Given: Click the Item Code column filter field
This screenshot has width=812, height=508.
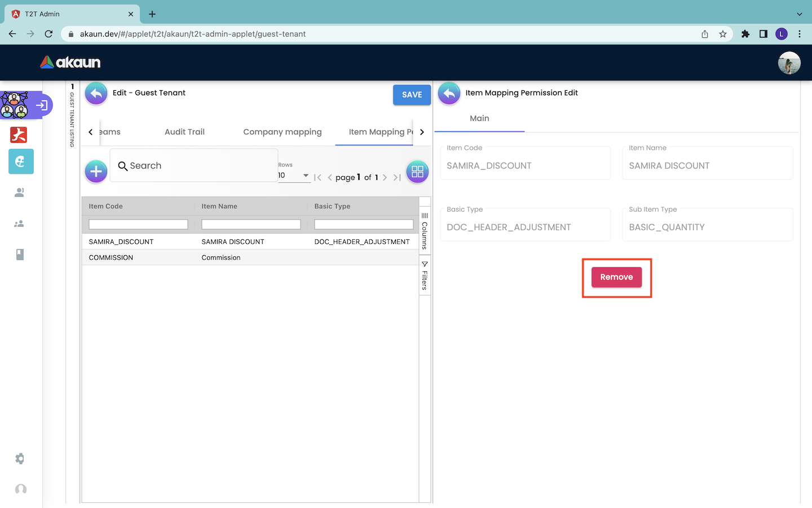Looking at the screenshot, I should [138, 225].
